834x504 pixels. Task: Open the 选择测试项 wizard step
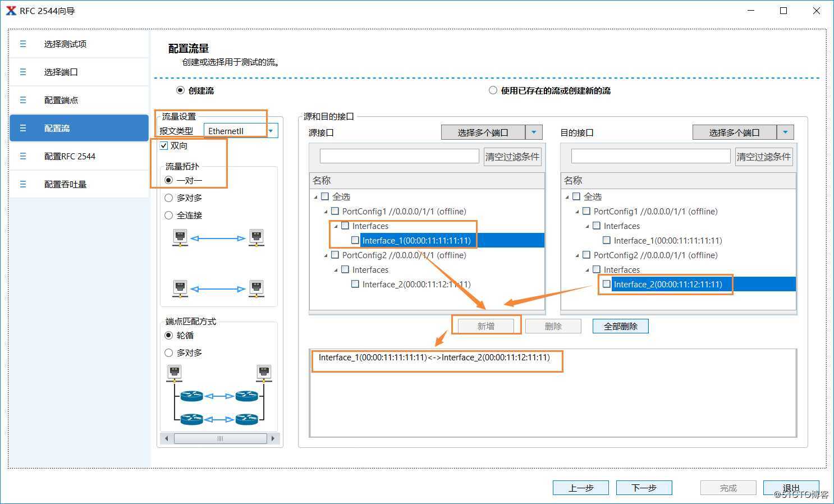pyautogui.click(x=79, y=44)
